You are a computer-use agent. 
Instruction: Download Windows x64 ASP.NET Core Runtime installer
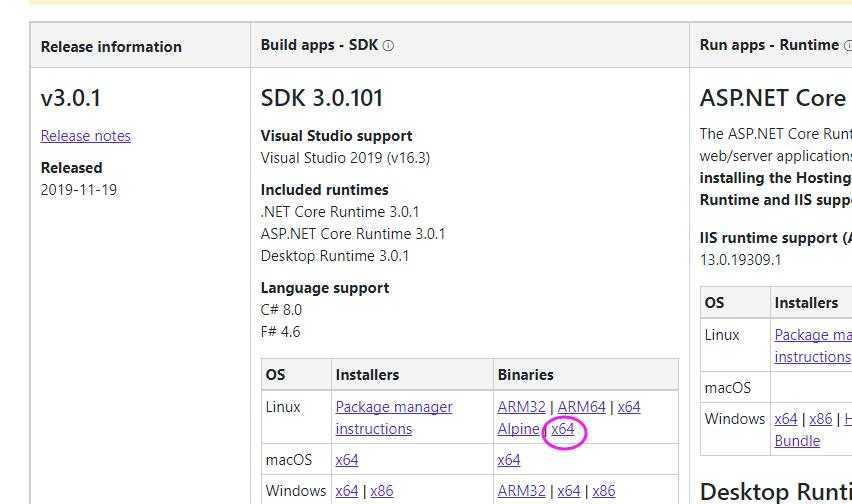pyautogui.click(x=786, y=419)
